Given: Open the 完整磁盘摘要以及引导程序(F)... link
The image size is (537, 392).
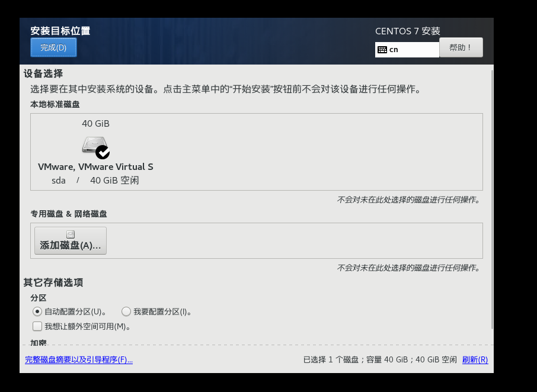Looking at the screenshot, I should click(x=79, y=359).
